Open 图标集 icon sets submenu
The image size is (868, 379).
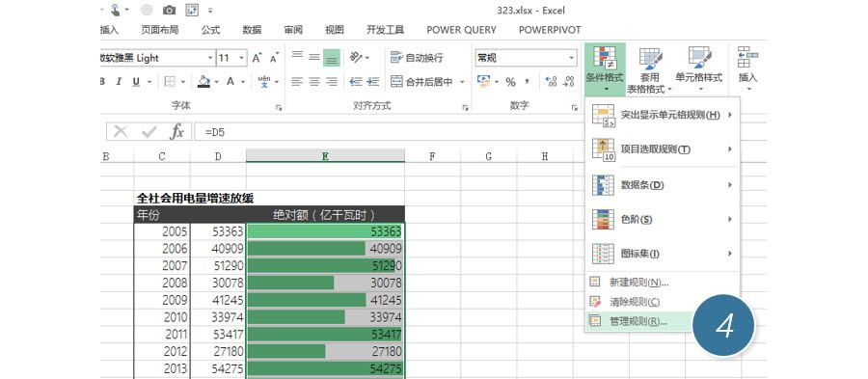coord(663,254)
